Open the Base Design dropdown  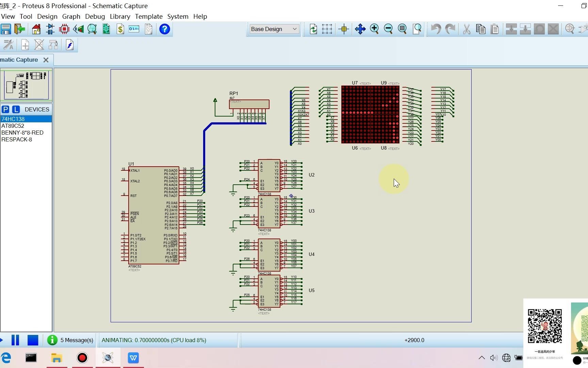coord(274,29)
